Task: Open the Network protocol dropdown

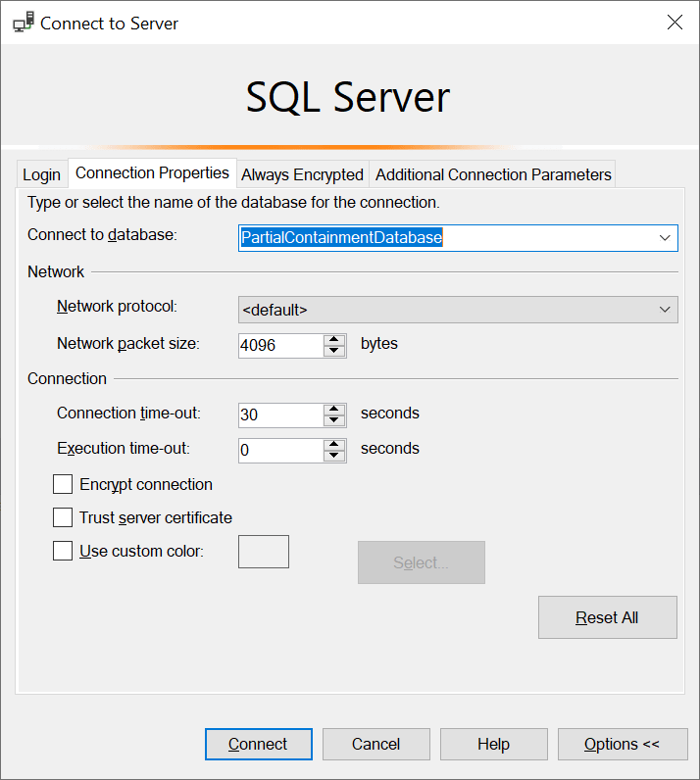Action: tap(458, 310)
